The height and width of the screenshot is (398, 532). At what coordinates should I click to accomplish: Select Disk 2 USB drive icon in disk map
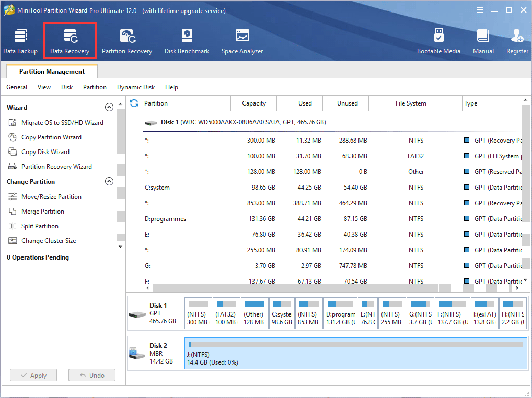point(137,353)
